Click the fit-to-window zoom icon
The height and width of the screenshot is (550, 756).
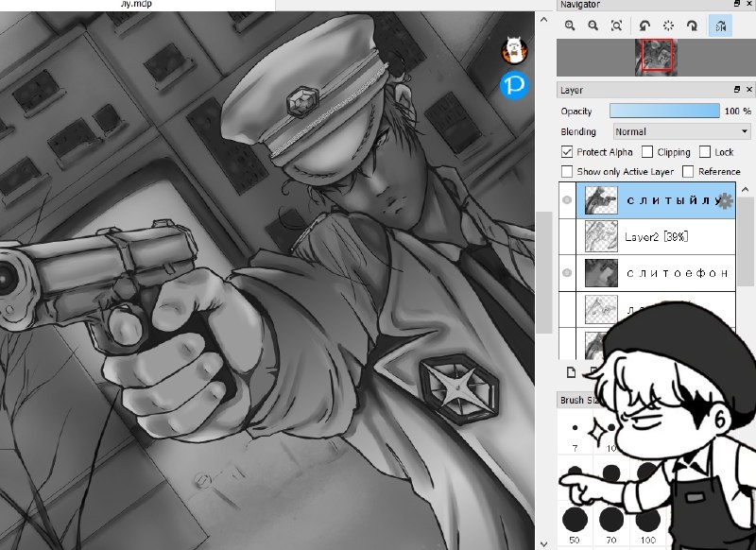(616, 26)
